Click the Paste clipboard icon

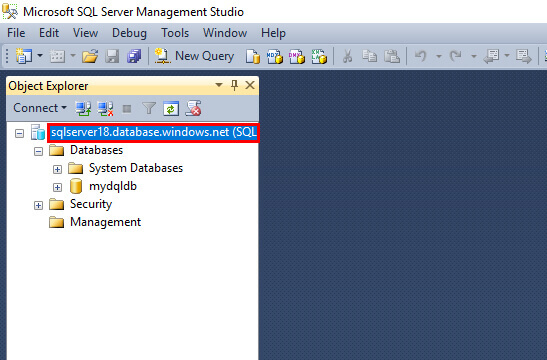[392, 56]
